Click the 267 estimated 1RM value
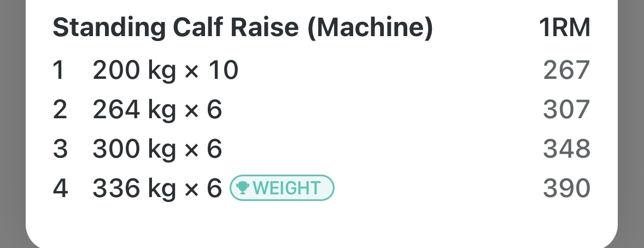 566,71
